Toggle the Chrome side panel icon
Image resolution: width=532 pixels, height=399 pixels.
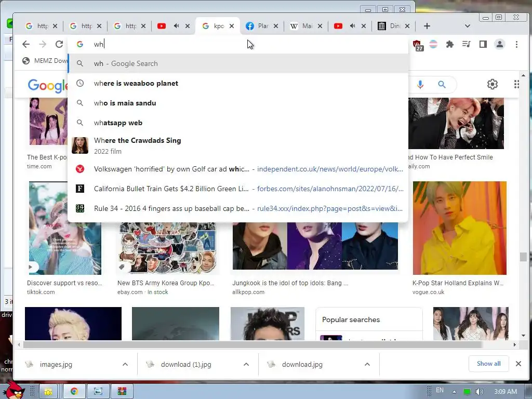(x=483, y=44)
